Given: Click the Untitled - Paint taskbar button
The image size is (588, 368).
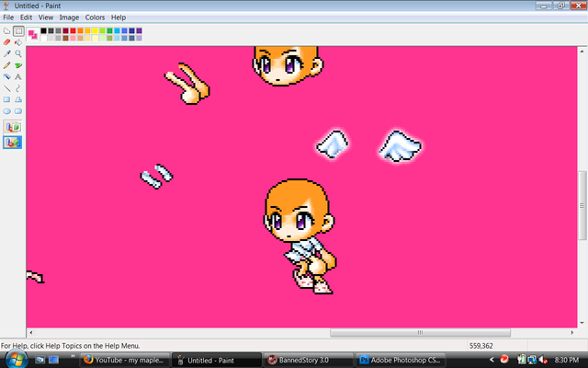Looking at the screenshot, I should 217,360.
